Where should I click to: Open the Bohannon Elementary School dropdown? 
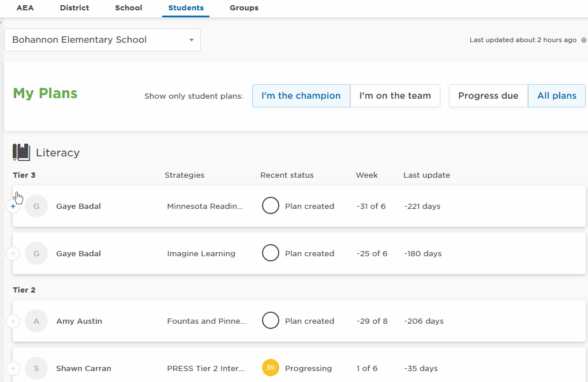[x=102, y=40]
